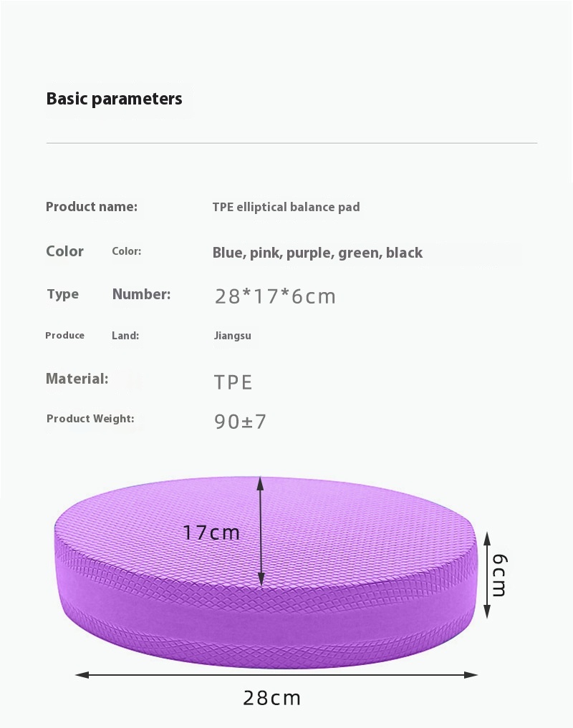Image resolution: width=573 pixels, height=728 pixels.
Task: Click the "Blue, pink, purple, green, black" text
Action: (x=317, y=253)
